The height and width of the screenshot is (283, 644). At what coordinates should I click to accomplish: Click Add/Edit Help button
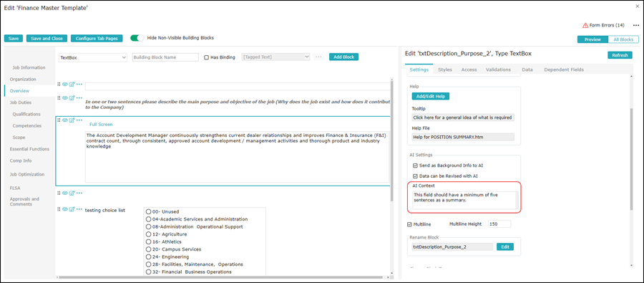pyautogui.click(x=431, y=96)
